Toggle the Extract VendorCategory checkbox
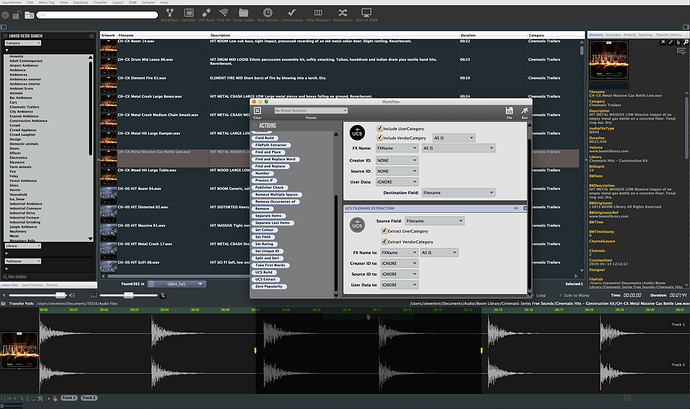 384,241
